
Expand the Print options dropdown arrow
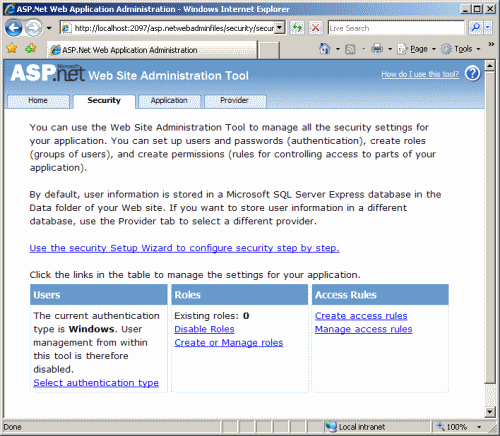[x=390, y=49]
